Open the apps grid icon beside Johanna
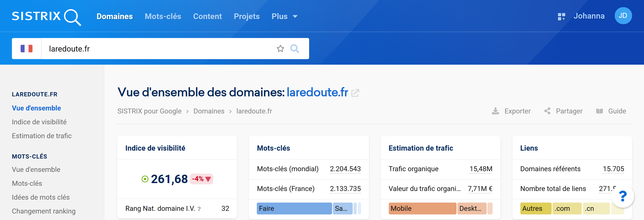This screenshot has width=644, height=220. tap(562, 17)
